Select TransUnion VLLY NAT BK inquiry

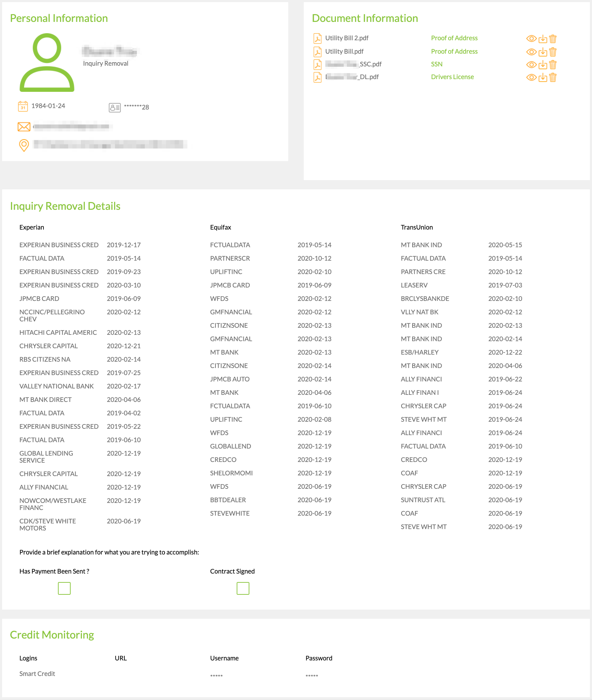click(419, 312)
